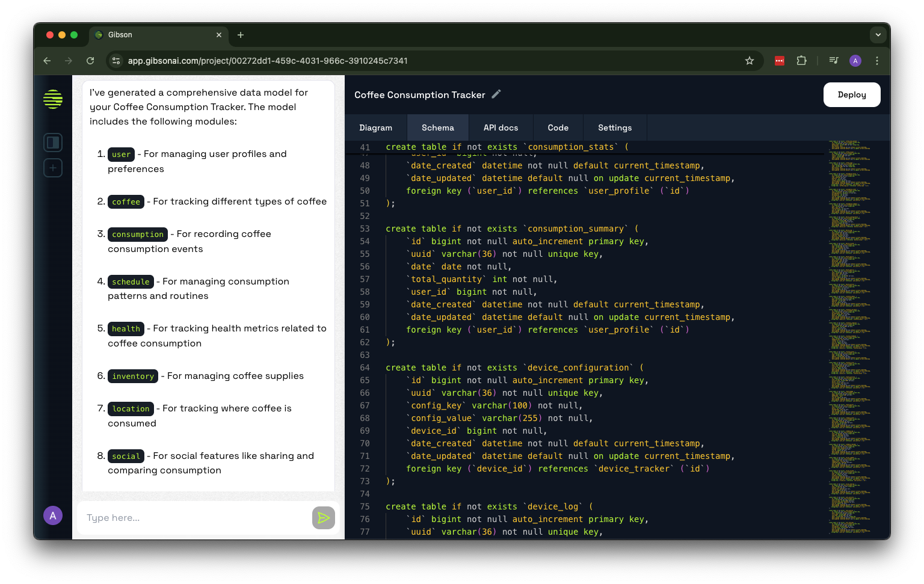Open the Extensions puzzle icon

[801, 61]
